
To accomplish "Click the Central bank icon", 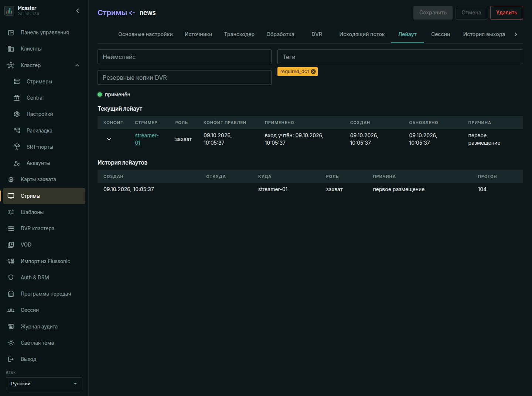I will click(x=17, y=98).
